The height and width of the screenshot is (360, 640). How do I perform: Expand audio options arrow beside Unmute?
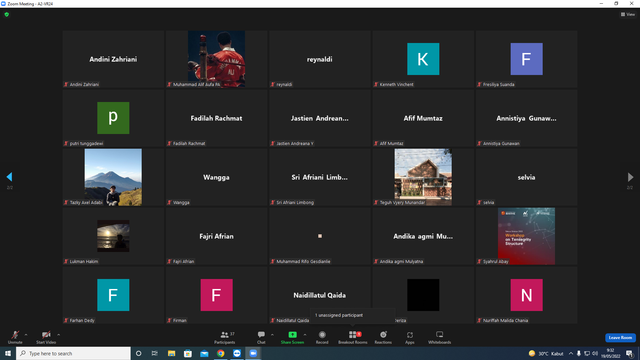tap(26, 335)
